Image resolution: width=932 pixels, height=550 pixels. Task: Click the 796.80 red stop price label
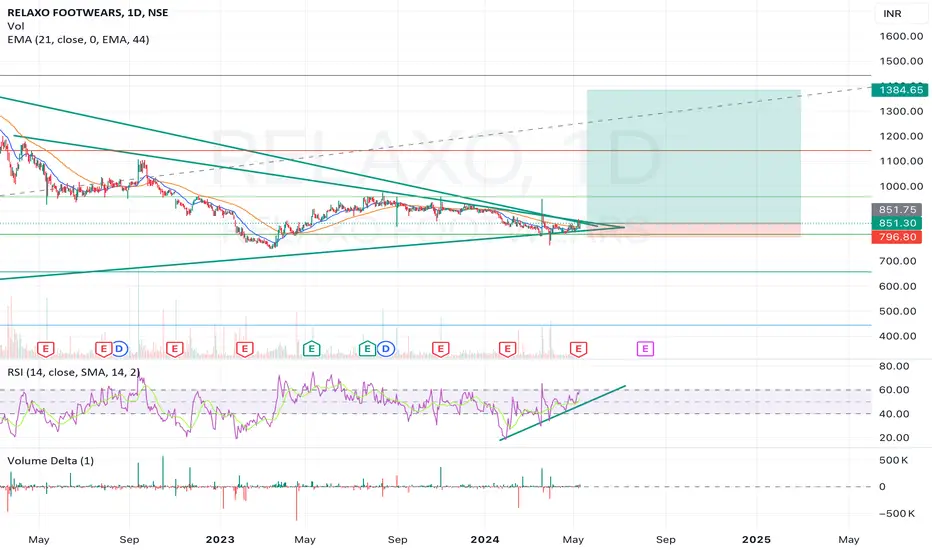pyautogui.click(x=897, y=237)
